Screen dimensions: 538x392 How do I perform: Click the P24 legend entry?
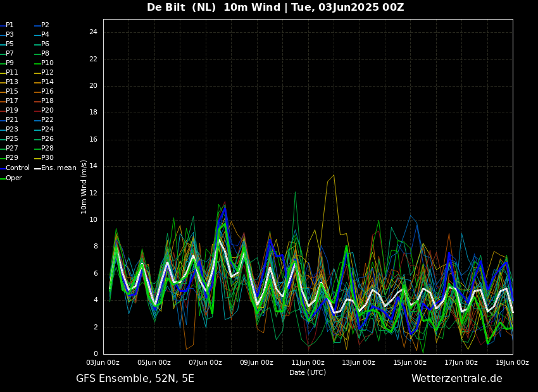click(47, 130)
